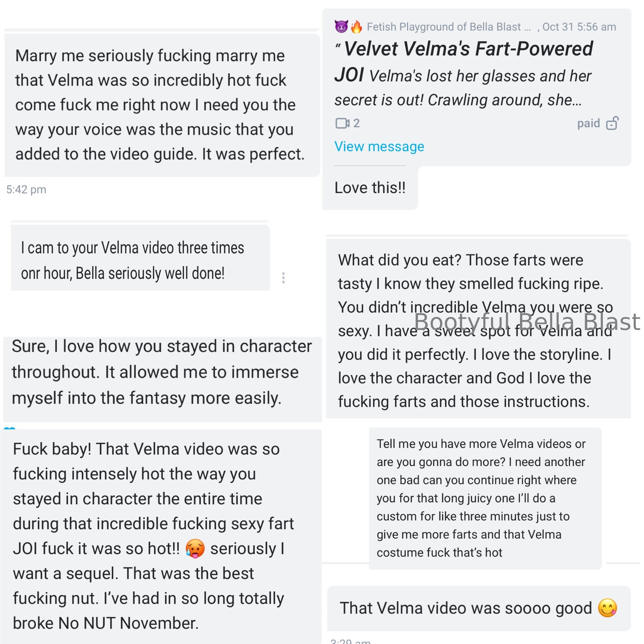
Task: Click the hot face emoji in the message
Action: [195, 549]
